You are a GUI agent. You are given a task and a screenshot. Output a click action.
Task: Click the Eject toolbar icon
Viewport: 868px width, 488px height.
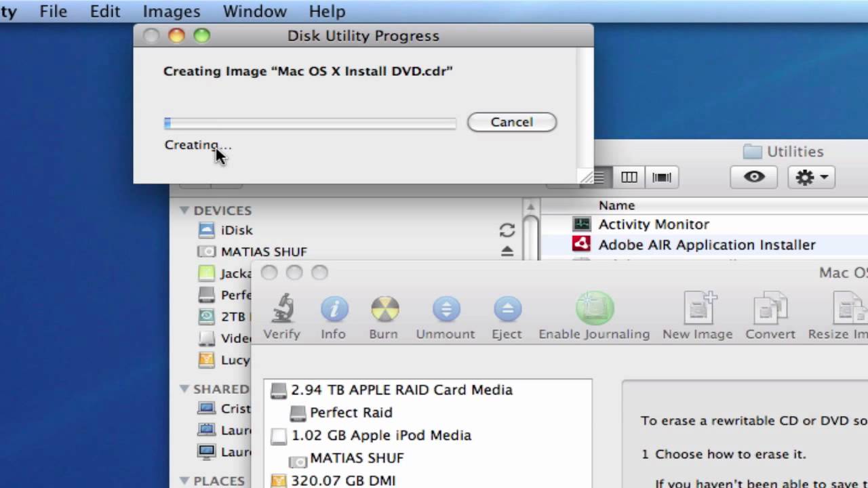point(507,309)
